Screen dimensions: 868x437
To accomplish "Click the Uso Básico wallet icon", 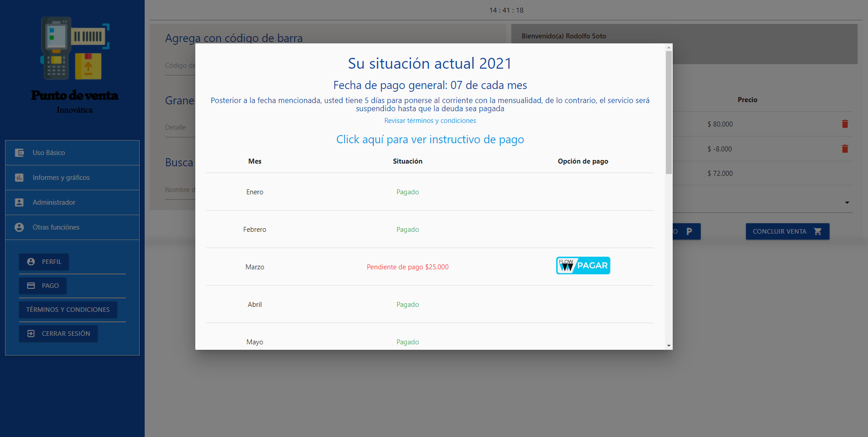I will click(x=19, y=153).
